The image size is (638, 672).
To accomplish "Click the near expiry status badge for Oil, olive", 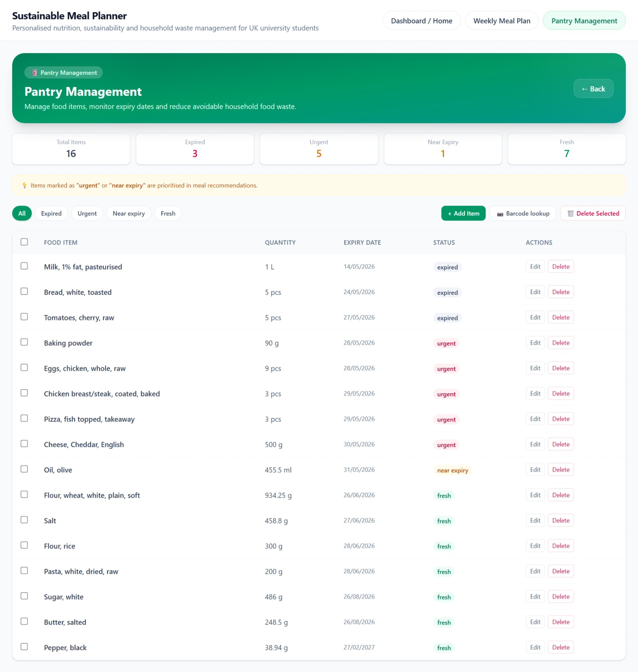I will point(452,470).
